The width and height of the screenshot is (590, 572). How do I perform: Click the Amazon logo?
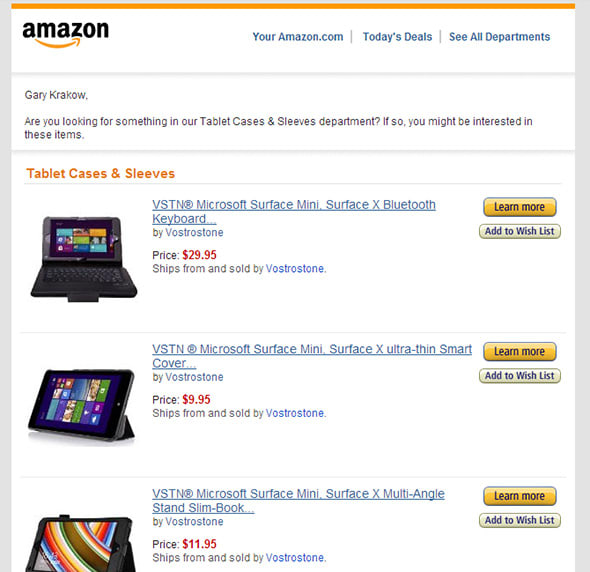coord(65,34)
